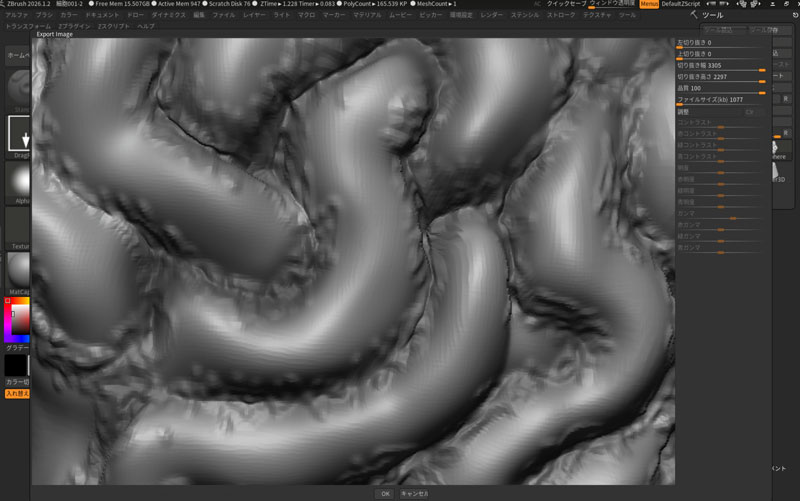Screen dimensions: 800x501
Task: Toggle the Menus button
Action: 648,4
